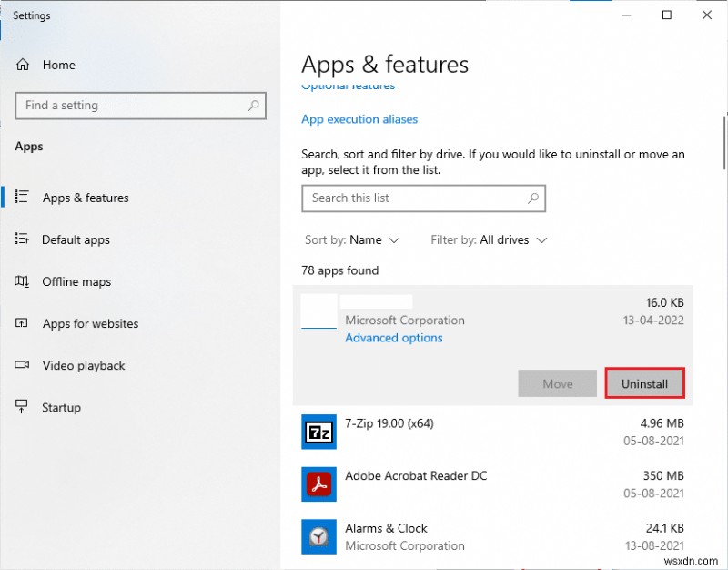This screenshot has height=570, width=728.
Task: Click the Video playback sidebar icon
Action: [23, 365]
